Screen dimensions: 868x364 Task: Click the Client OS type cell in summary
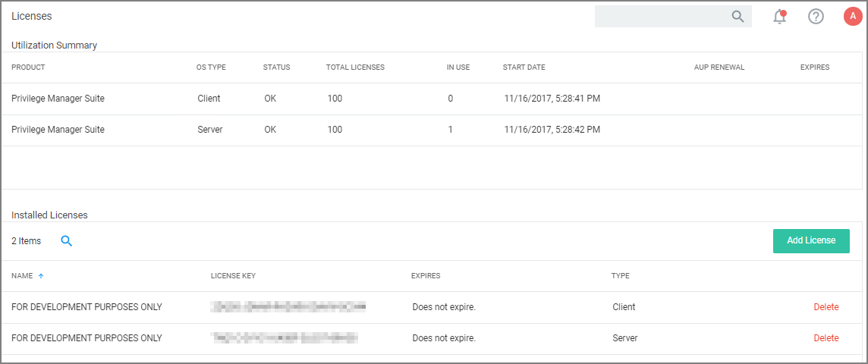point(209,99)
